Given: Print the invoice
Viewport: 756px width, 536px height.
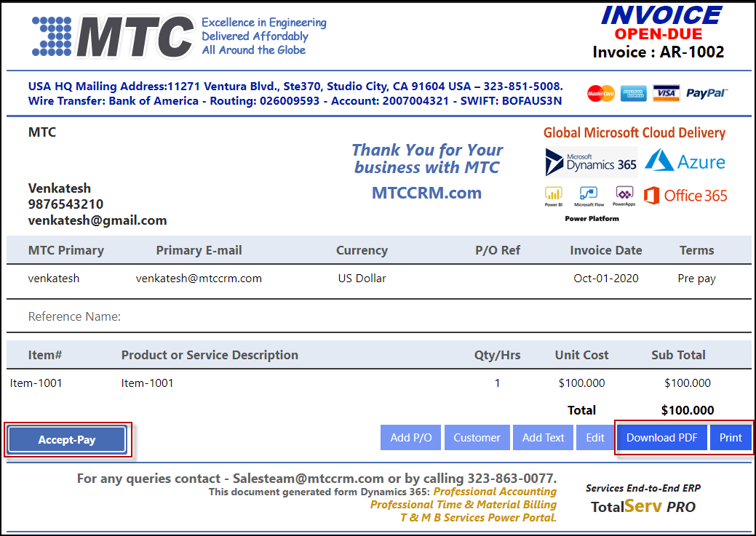Looking at the screenshot, I should coord(731,438).
